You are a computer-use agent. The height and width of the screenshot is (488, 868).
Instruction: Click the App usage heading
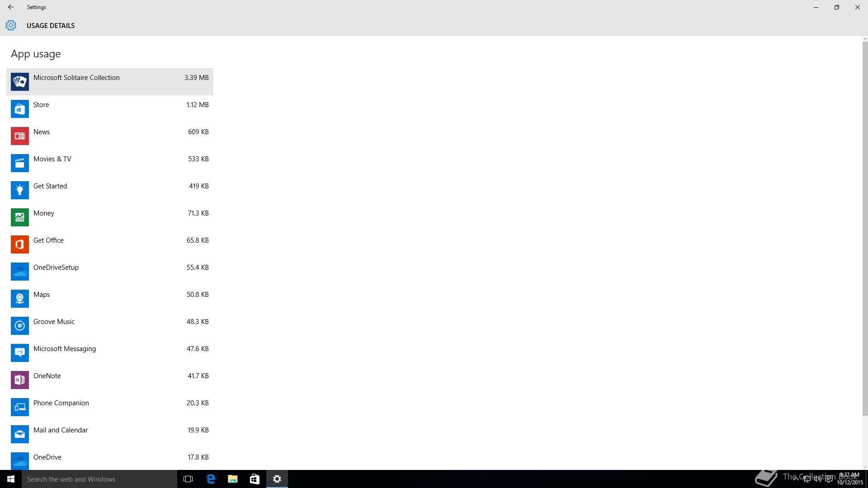coord(36,54)
